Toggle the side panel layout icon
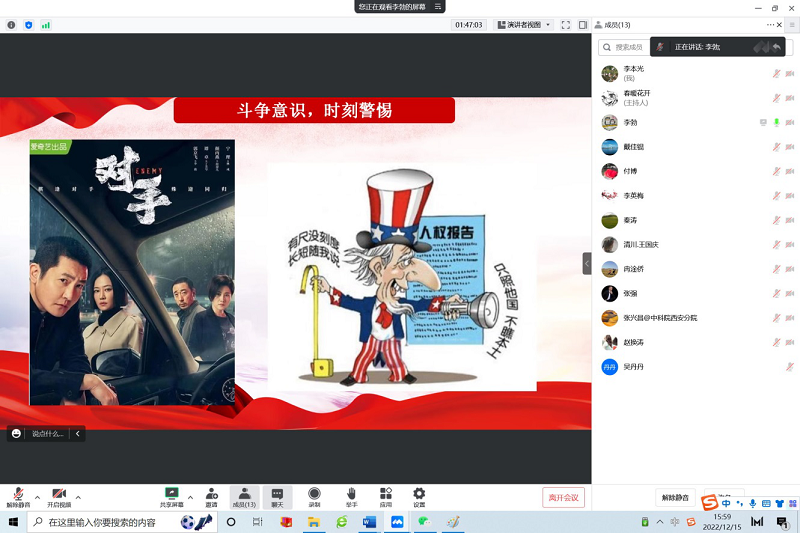Viewport: 800px width, 533px height. point(583,25)
